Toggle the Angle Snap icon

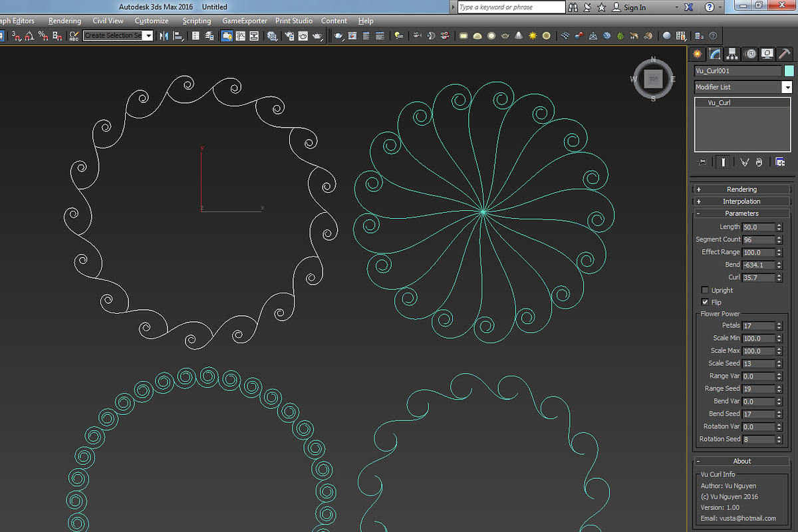coord(29,35)
